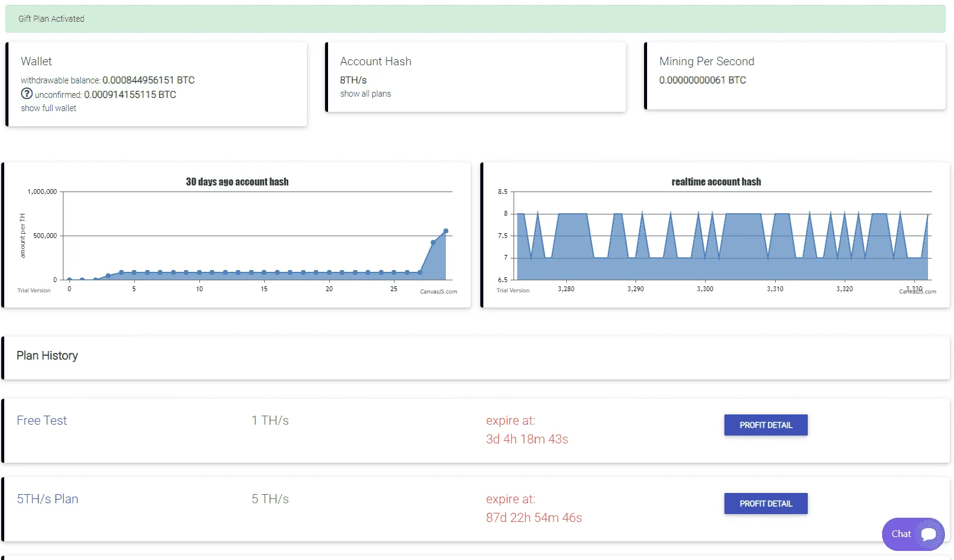Open Profit Detail for Free Test plan
This screenshot has height=560, width=954.
pyautogui.click(x=765, y=425)
